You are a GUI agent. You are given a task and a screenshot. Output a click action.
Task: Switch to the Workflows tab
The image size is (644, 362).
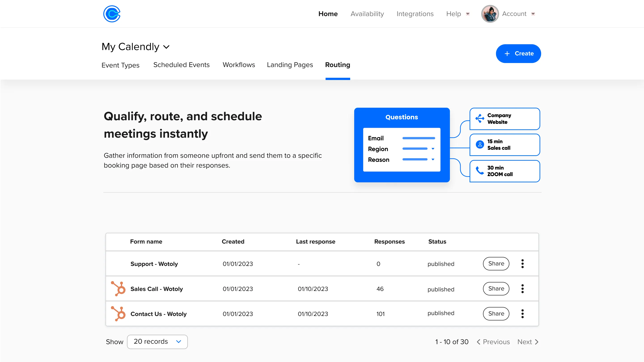[239, 65]
